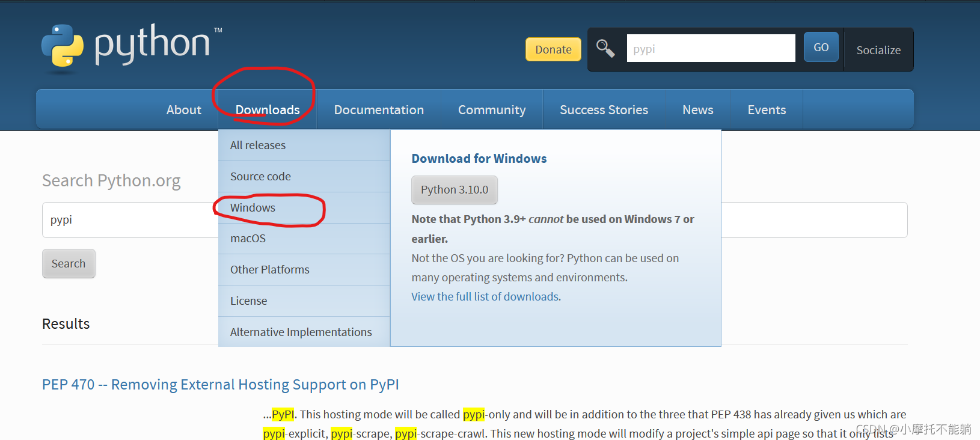The image size is (980, 440).
Task: Click the top search field containing pypi
Action: [711, 48]
